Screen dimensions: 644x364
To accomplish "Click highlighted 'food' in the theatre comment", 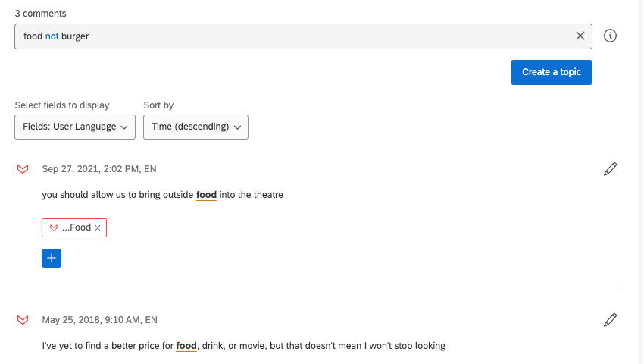I will coord(206,195).
